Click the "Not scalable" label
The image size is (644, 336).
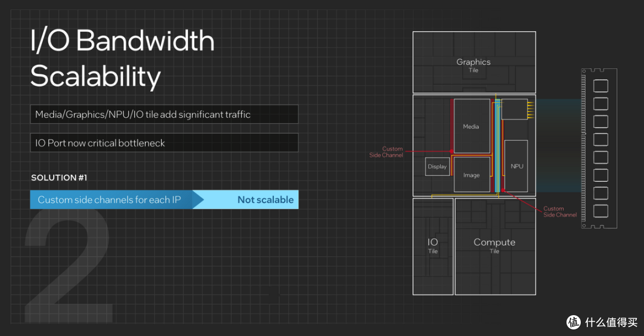[x=265, y=200]
